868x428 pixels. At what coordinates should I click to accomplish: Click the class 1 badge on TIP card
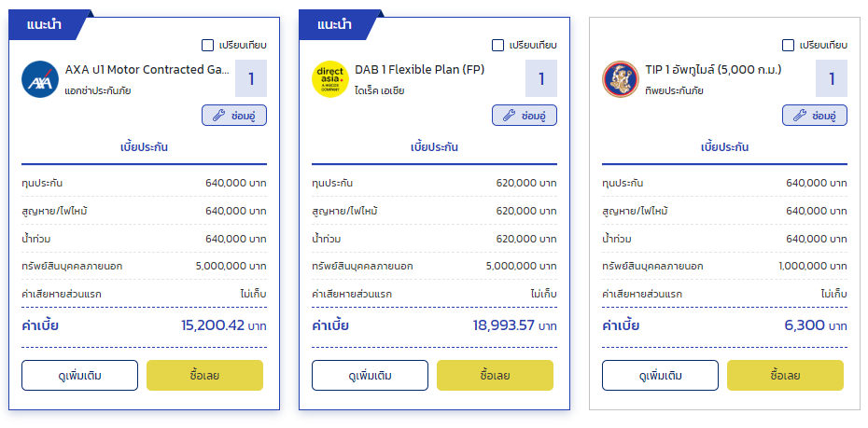tap(832, 79)
